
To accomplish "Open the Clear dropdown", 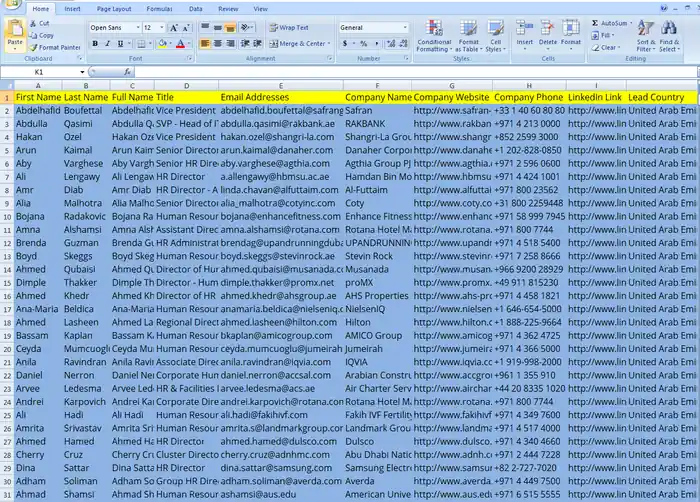I will tap(606, 47).
